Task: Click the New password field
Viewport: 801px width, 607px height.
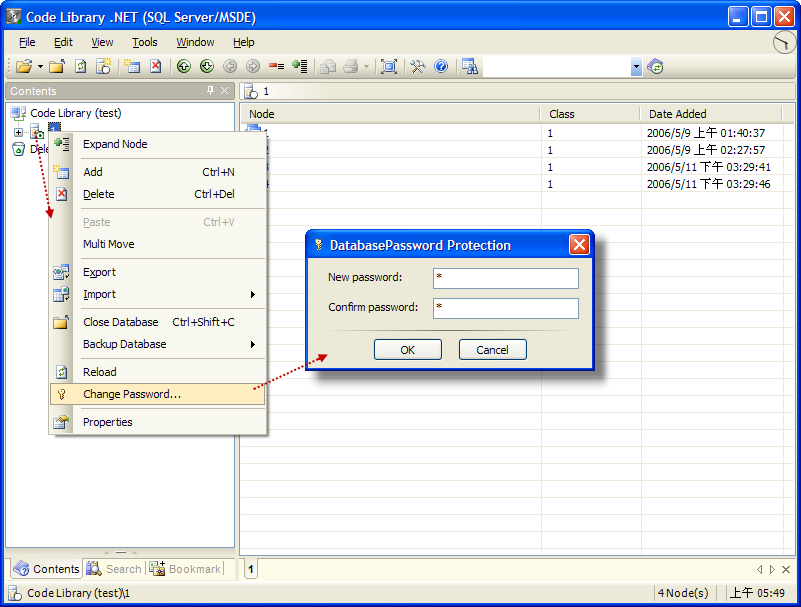Action: 506,278
